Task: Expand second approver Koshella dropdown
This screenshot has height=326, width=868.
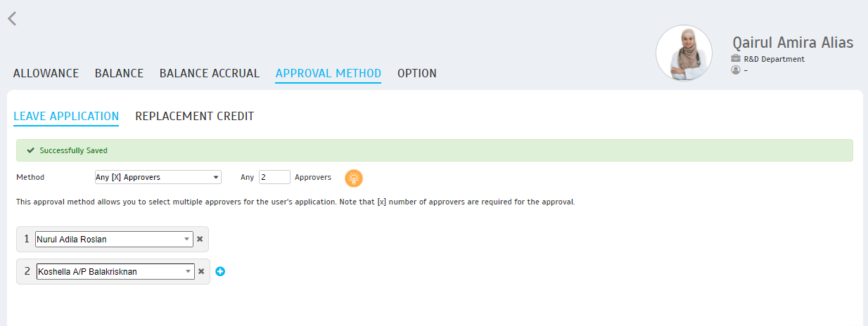Action: pos(189,271)
